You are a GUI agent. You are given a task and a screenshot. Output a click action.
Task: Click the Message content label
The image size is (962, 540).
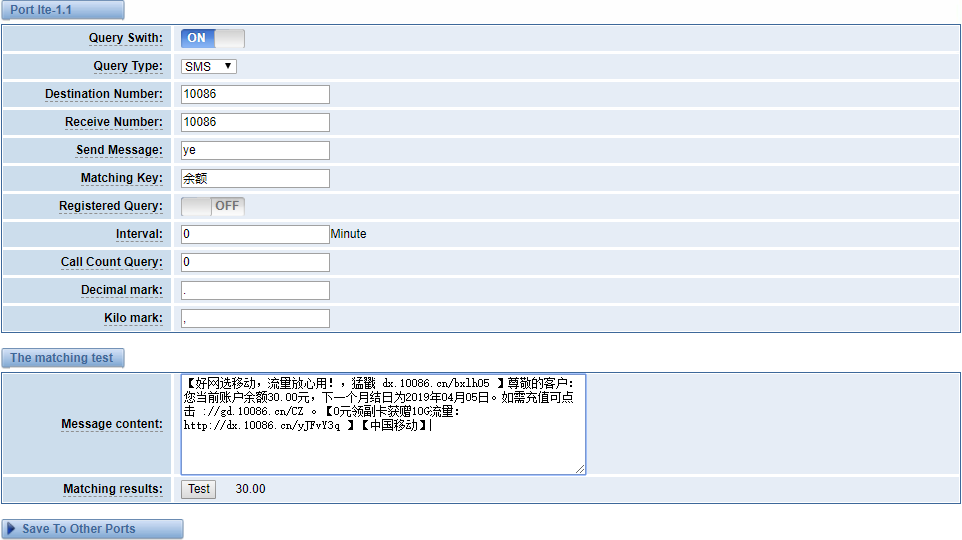point(112,425)
